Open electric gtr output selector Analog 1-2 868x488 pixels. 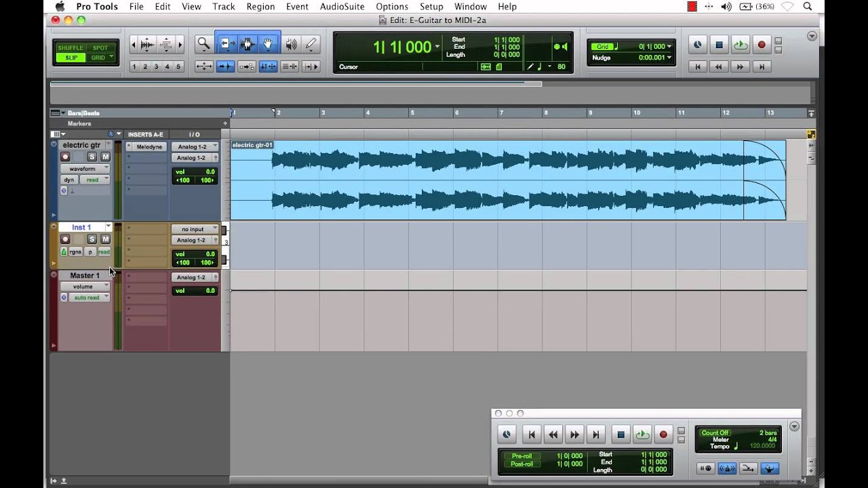(195, 158)
